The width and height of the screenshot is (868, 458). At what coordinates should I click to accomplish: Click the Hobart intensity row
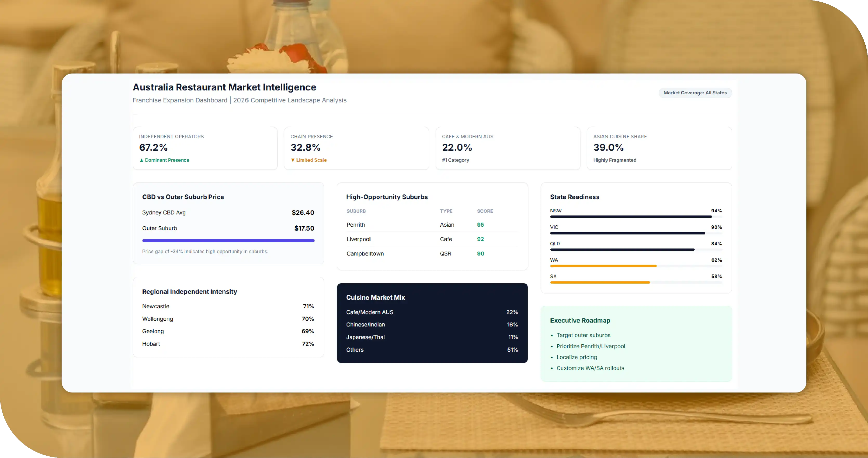tap(228, 344)
